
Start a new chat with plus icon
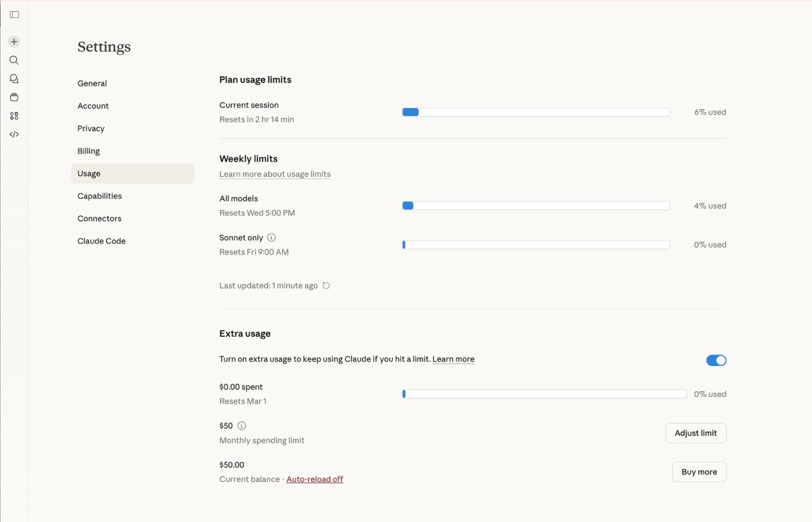[14, 42]
